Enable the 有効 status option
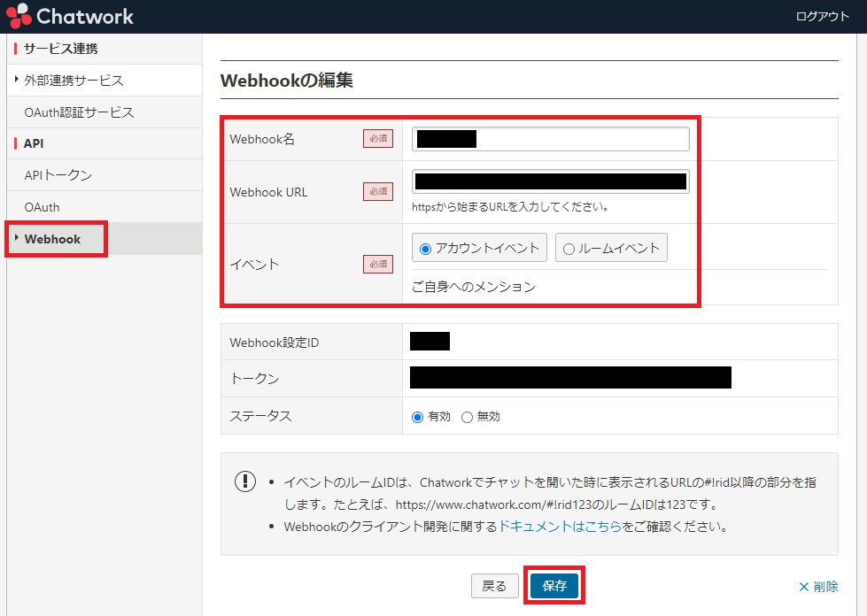The height and width of the screenshot is (616, 867). [x=417, y=416]
